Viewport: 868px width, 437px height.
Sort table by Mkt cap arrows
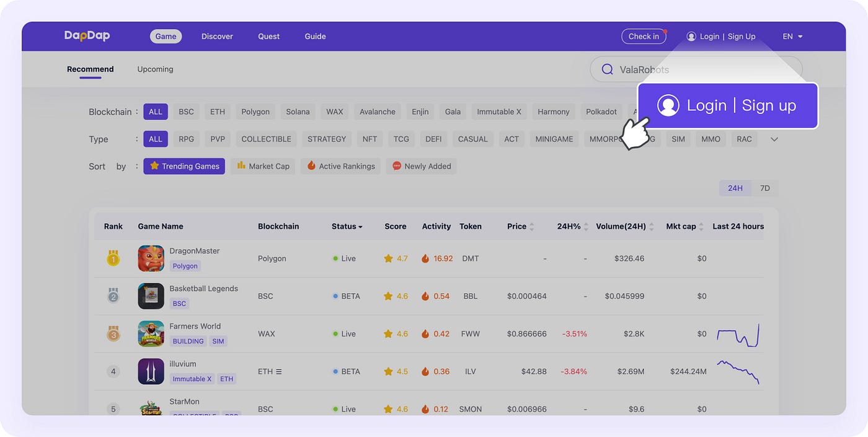pyautogui.click(x=701, y=227)
